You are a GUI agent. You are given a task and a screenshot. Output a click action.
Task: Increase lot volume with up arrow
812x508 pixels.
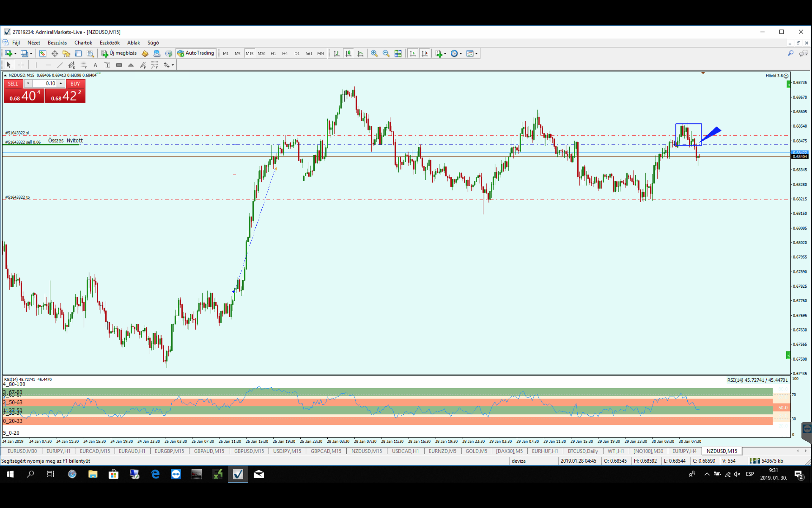(x=61, y=83)
